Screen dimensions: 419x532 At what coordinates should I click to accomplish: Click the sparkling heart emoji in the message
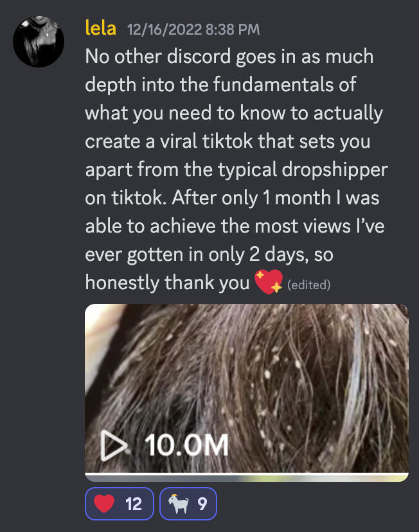(269, 281)
